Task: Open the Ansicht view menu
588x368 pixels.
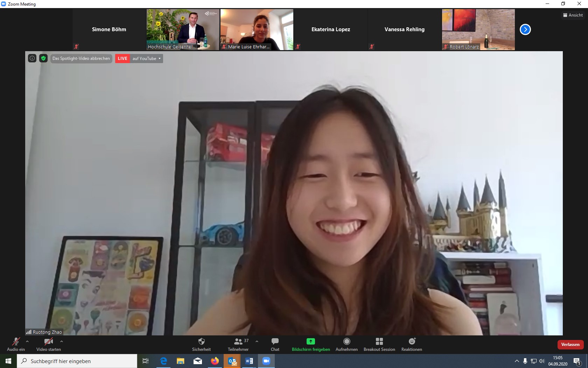Action: point(573,15)
